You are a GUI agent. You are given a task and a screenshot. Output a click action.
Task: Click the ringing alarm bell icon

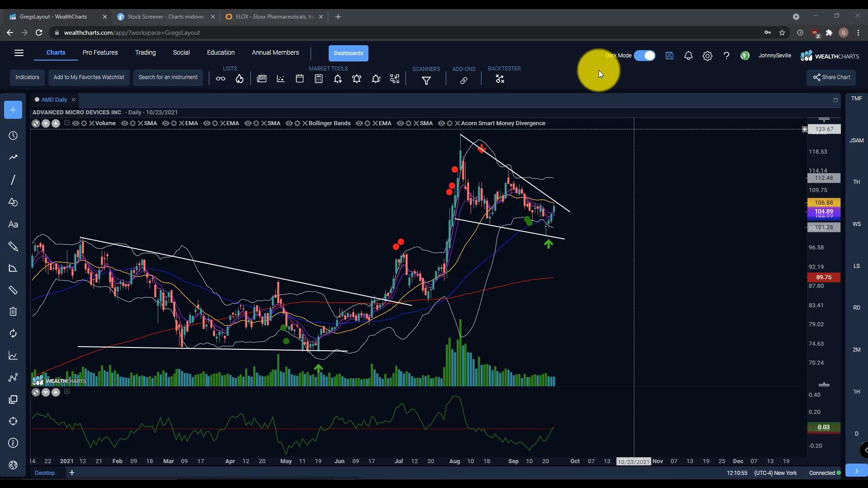click(x=357, y=79)
